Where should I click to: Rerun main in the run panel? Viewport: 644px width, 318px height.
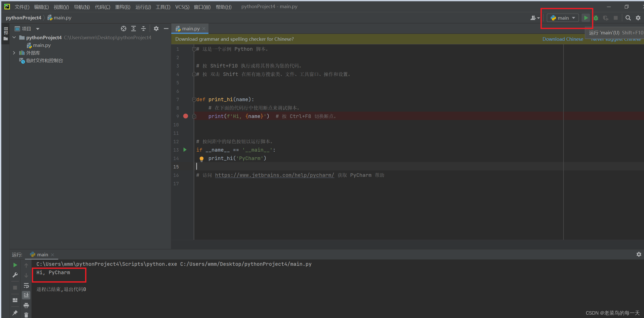(15, 265)
